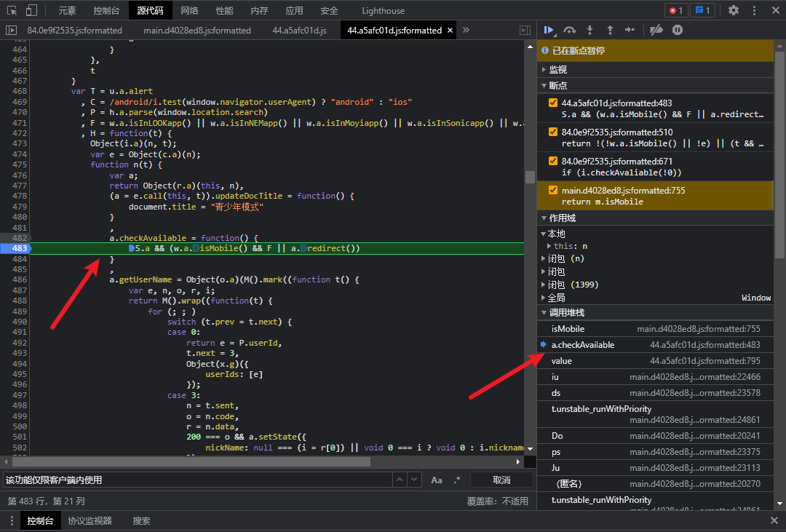The height and width of the screenshot is (532, 786).
Task: Step over next function call
Action: coord(569,31)
